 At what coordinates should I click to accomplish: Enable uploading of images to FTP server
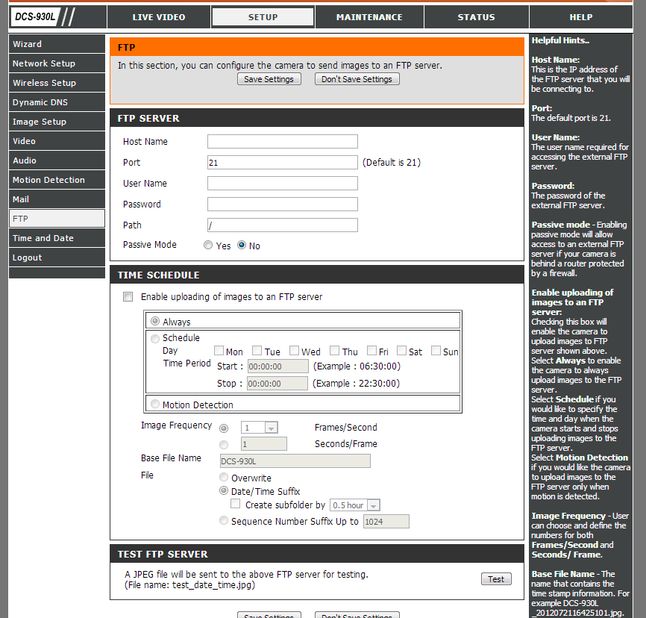pyautogui.click(x=128, y=297)
